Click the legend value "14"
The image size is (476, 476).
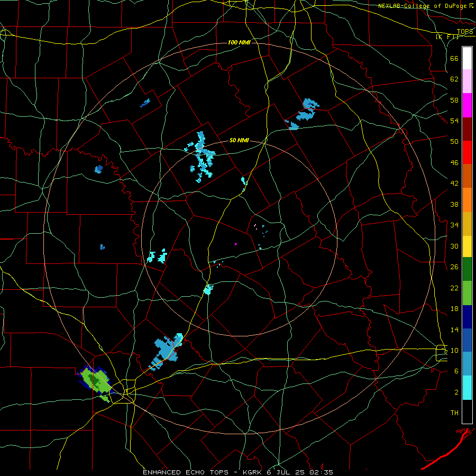point(454,329)
